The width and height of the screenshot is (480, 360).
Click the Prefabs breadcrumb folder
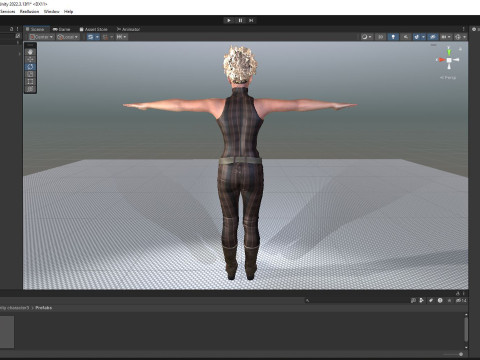(x=44, y=308)
